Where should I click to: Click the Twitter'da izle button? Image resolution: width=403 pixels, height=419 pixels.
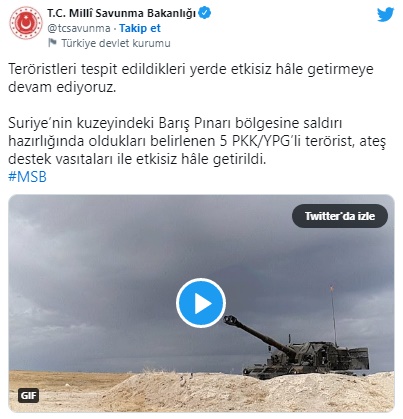(340, 216)
